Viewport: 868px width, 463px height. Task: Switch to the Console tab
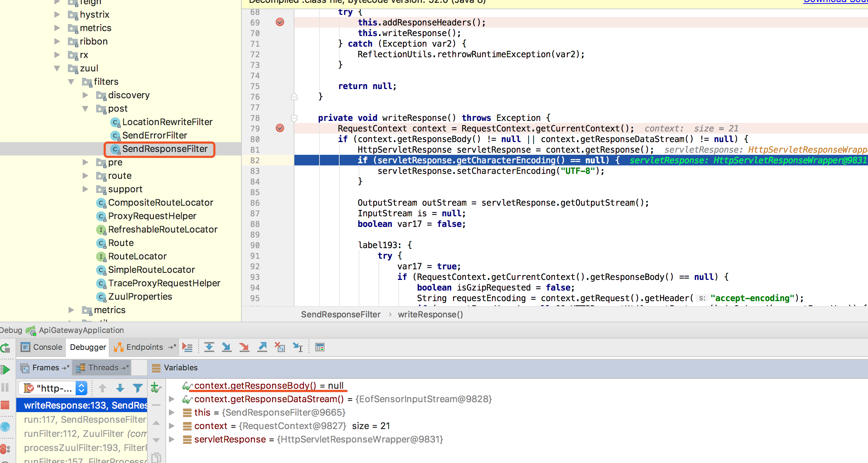pos(41,347)
